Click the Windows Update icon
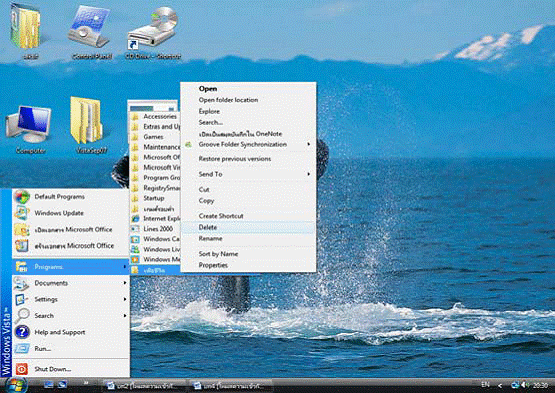The image size is (555, 393). tap(22, 213)
